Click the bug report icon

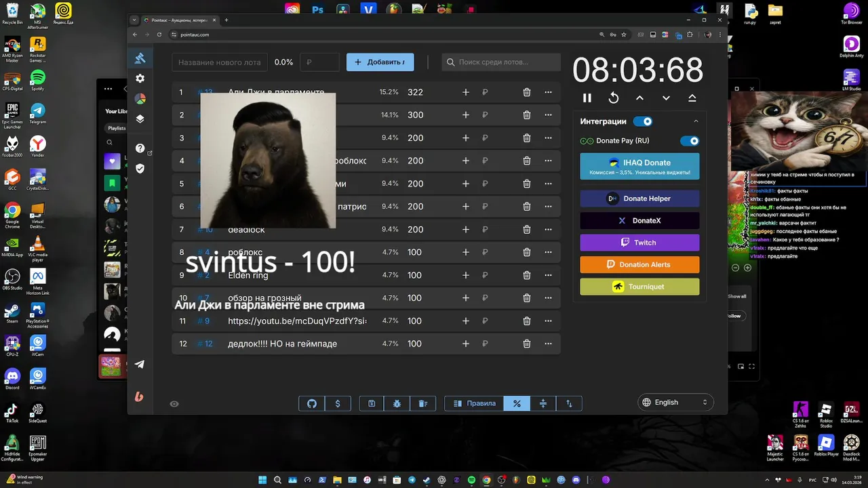pyautogui.click(x=397, y=403)
